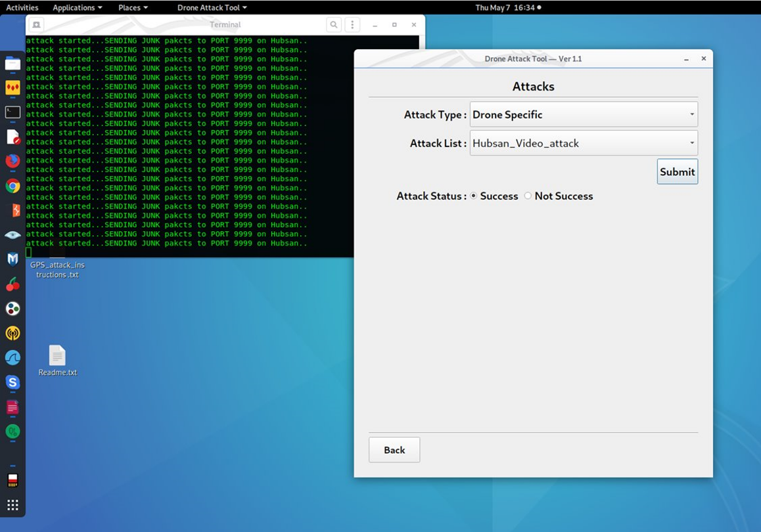Open the Attack Type dropdown
761x532 pixels.
[584, 114]
